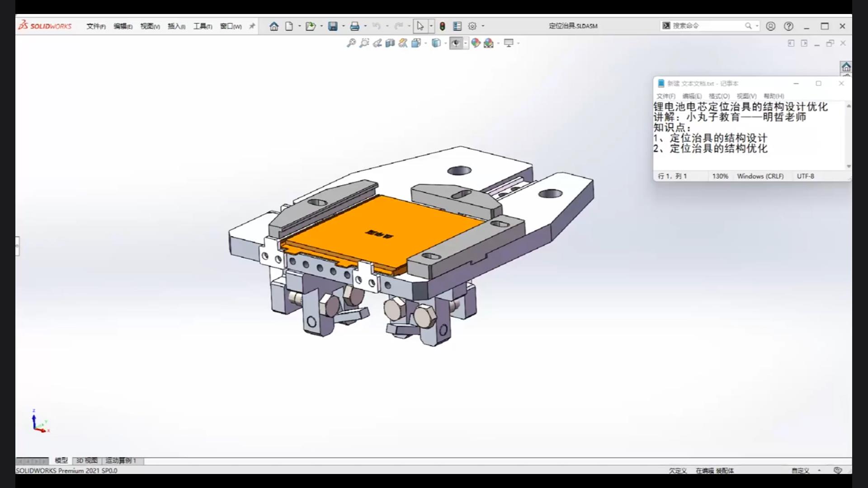Switch to 3D 视图 tab
The width and height of the screenshot is (868, 488).
click(x=86, y=460)
